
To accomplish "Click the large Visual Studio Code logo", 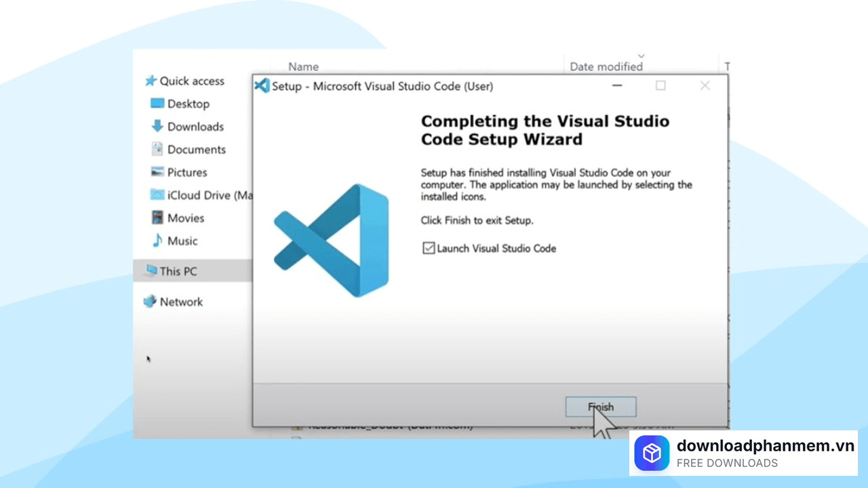I will (x=332, y=240).
